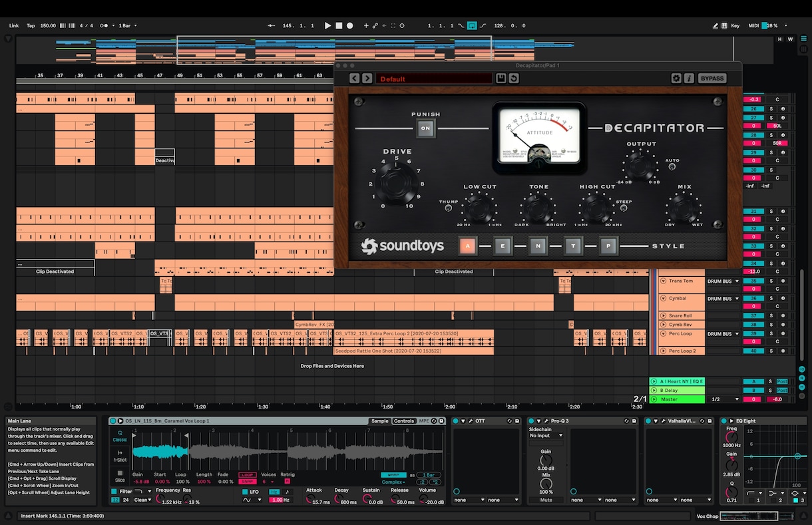
Task: Switch to the Controls tab
Action: pos(404,421)
